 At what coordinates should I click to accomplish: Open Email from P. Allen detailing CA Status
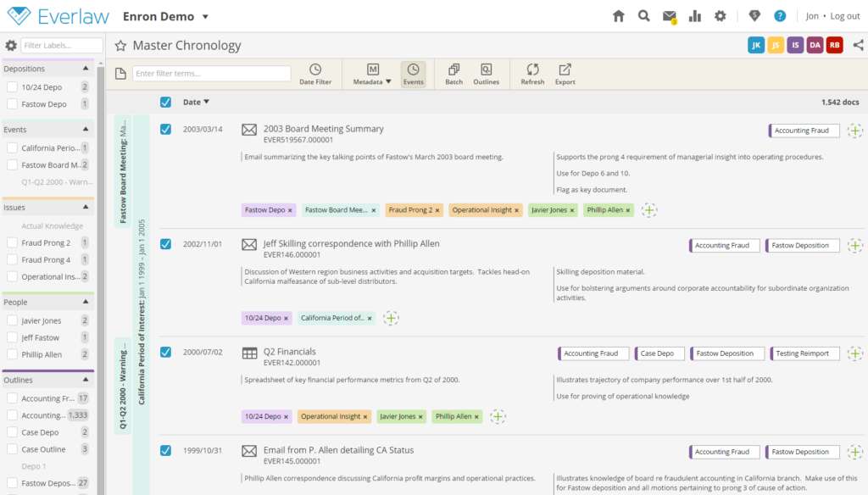pos(338,450)
